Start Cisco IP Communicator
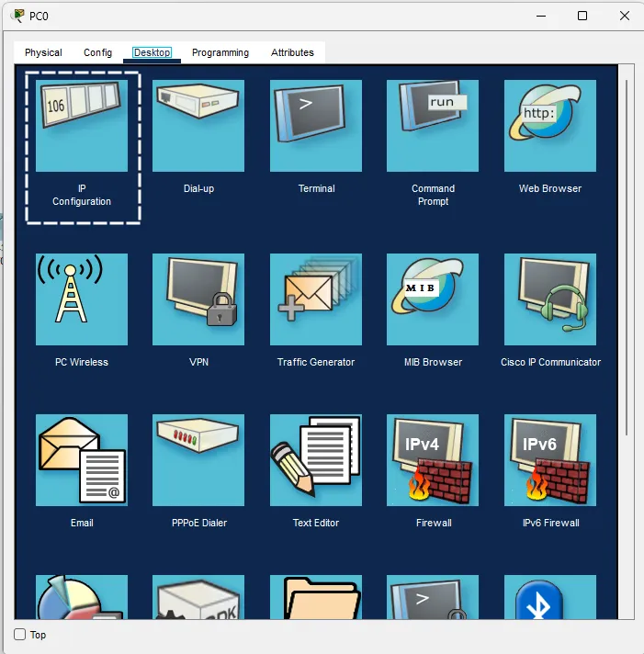The image size is (644, 654). coord(549,299)
